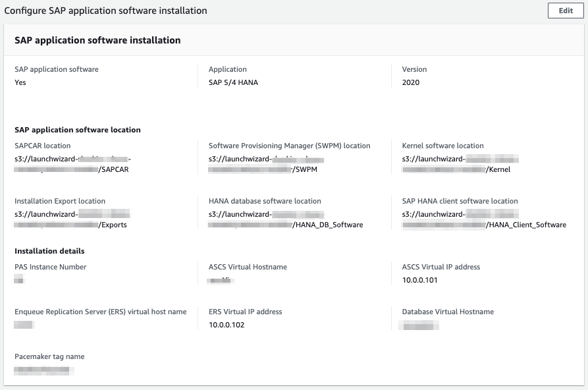Select the blurred Database Virtual Hostname value
Viewport: 588px width, 390px height.
coord(420,325)
